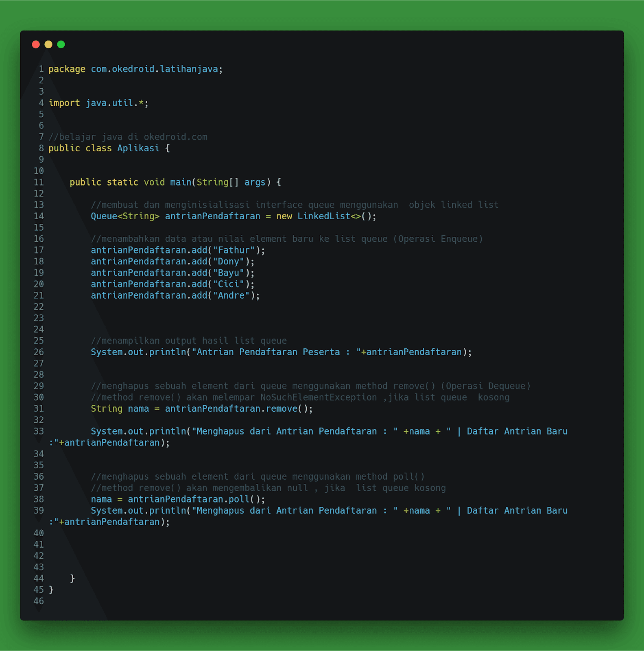The image size is (644, 651).
Task: Click the add("Fathur") statement
Action: (x=178, y=250)
